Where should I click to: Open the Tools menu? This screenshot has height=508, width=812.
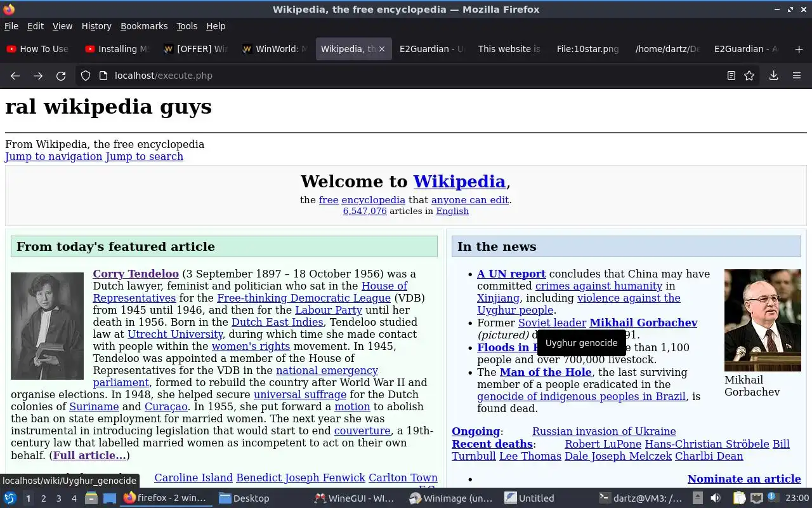(x=187, y=26)
